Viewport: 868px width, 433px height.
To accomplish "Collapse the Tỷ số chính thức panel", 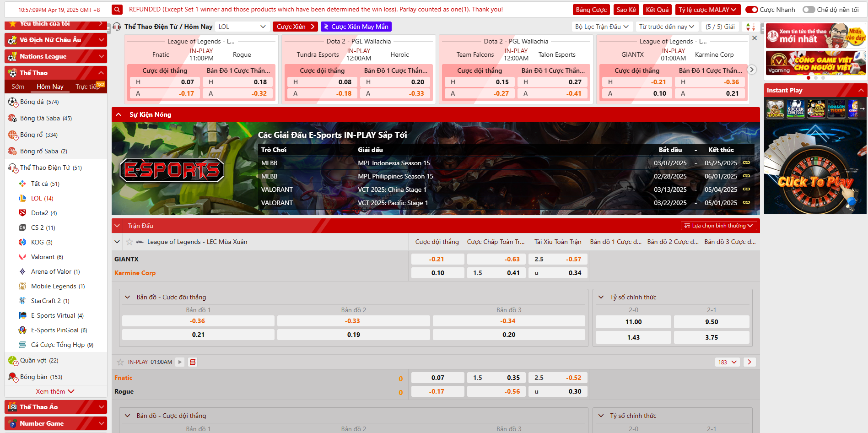I will click(601, 297).
